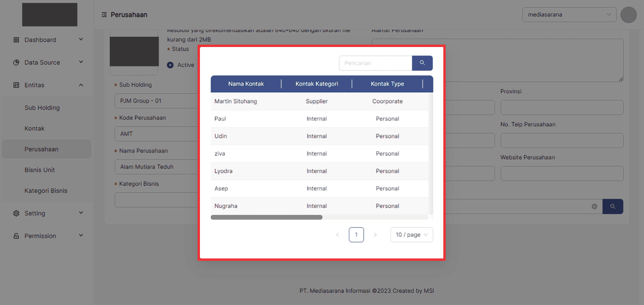Viewport: 644px width, 305px height.
Task: Open the user avatar at top right
Action: [x=628, y=15]
